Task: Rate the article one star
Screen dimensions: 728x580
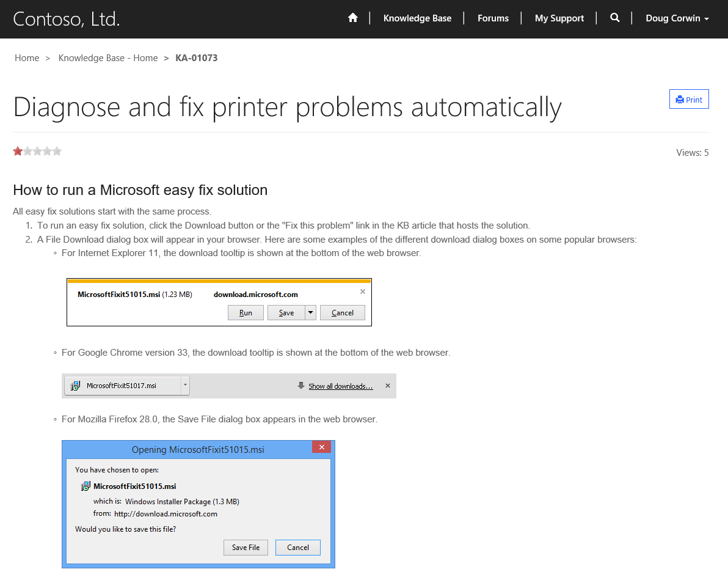Action: click(x=18, y=151)
